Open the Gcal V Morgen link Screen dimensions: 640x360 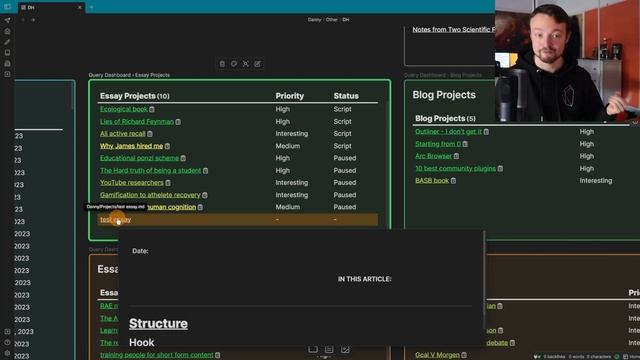pos(437,355)
